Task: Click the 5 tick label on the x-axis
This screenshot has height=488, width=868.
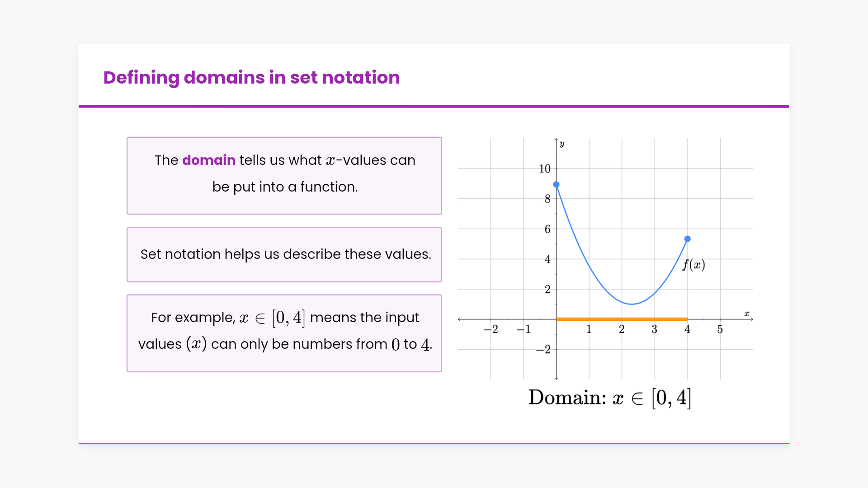Action: pyautogui.click(x=720, y=329)
